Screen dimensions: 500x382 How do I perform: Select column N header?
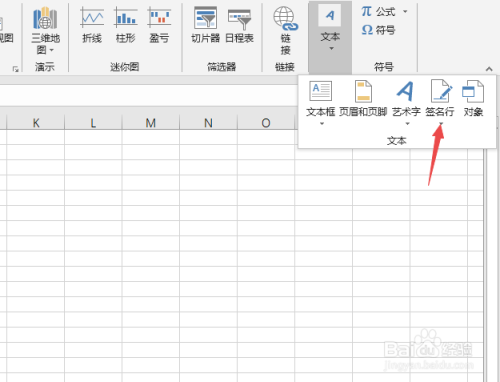[208, 123]
